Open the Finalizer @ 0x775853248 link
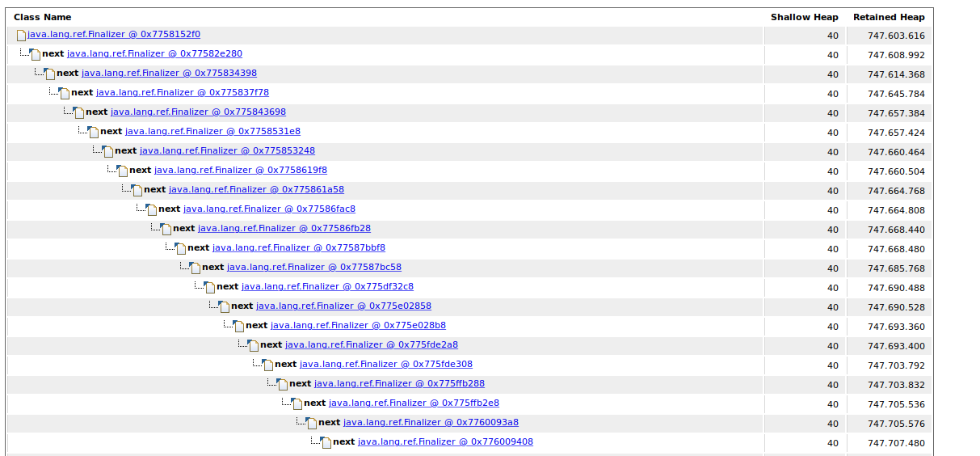 click(x=227, y=150)
